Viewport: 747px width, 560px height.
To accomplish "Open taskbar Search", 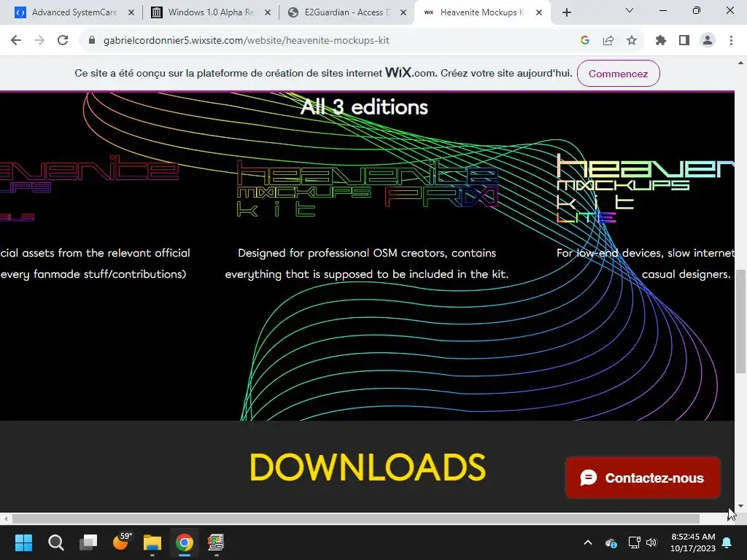I will click(x=55, y=542).
